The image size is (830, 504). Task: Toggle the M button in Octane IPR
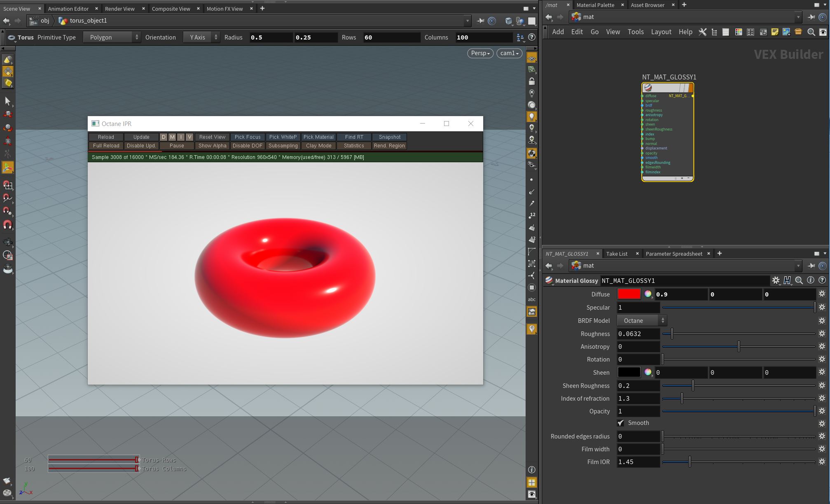[172, 137]
